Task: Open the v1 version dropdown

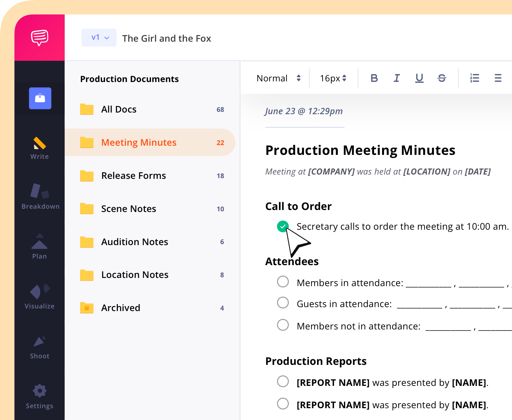Action: 99,37
